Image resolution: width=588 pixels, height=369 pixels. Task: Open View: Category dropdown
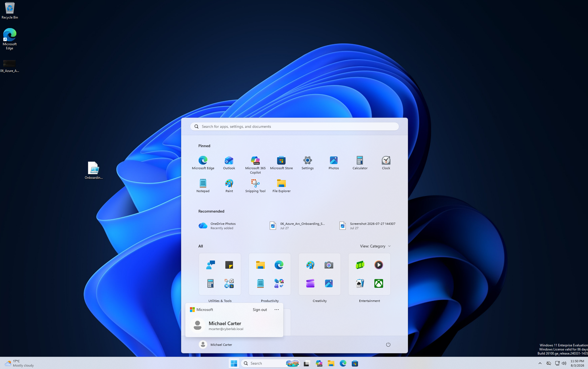(375, 246)
